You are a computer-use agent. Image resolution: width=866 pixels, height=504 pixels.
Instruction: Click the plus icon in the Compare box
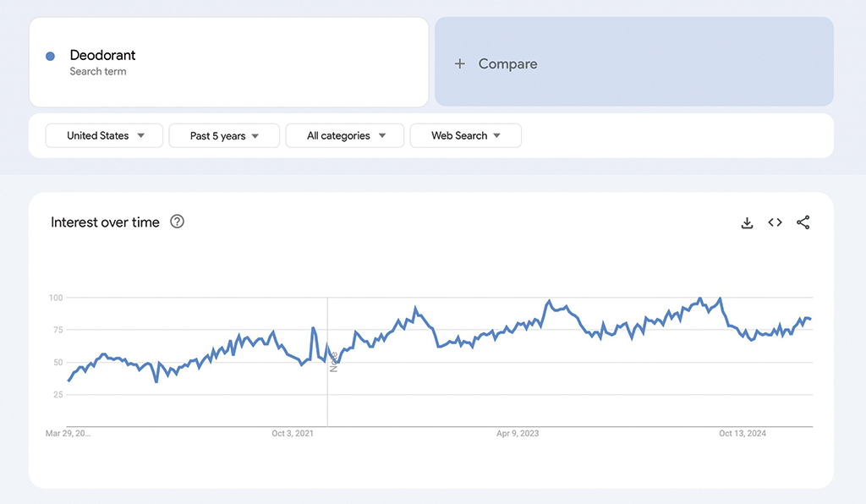point(460,63)
